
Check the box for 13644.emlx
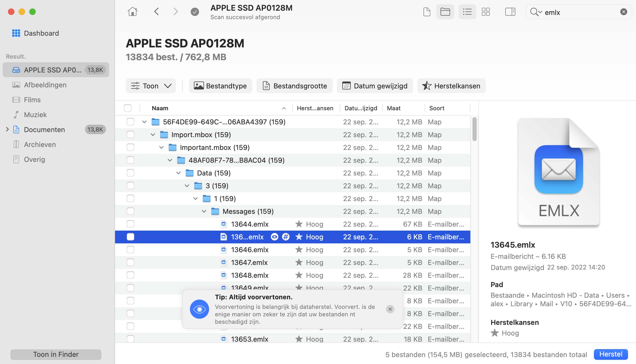coord(130,224)
